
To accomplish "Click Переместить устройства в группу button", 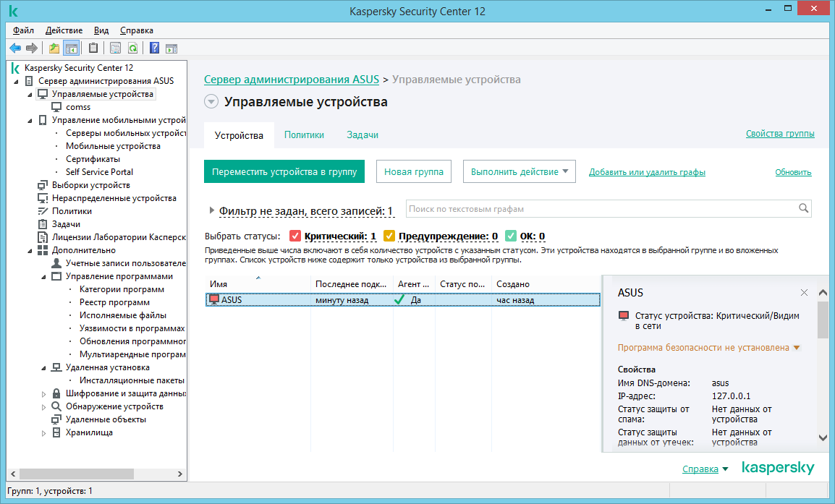I will click(284, 171).
